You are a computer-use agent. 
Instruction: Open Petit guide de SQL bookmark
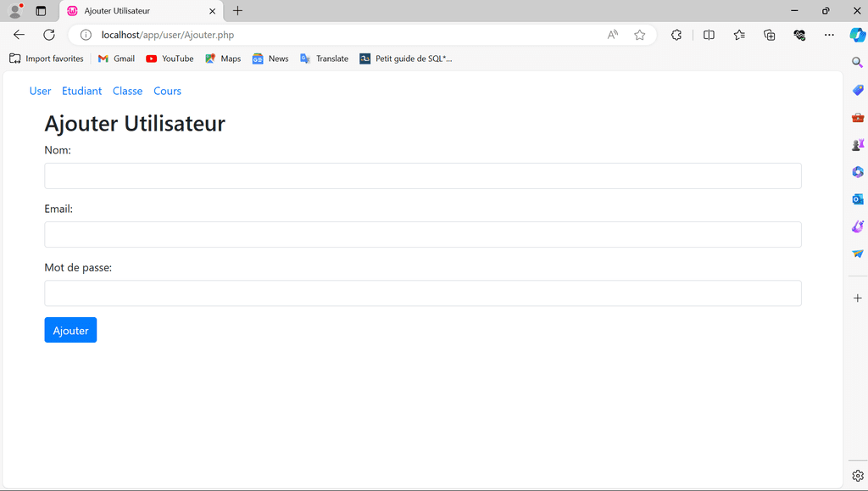(406, 59)
